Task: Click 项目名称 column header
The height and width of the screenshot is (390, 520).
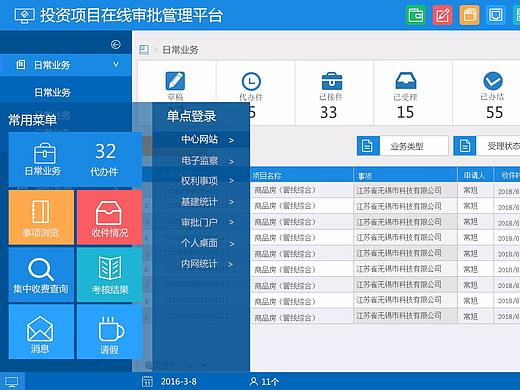Action: (266, 176)
